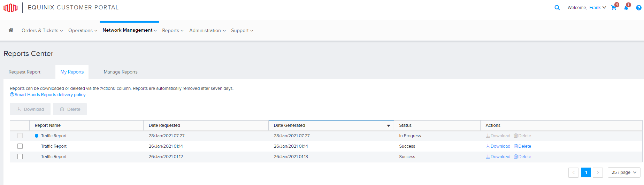Open the shopping cart icon
Image resolution: width=644 pixels, height=185 pixels.
coord(614,8)
